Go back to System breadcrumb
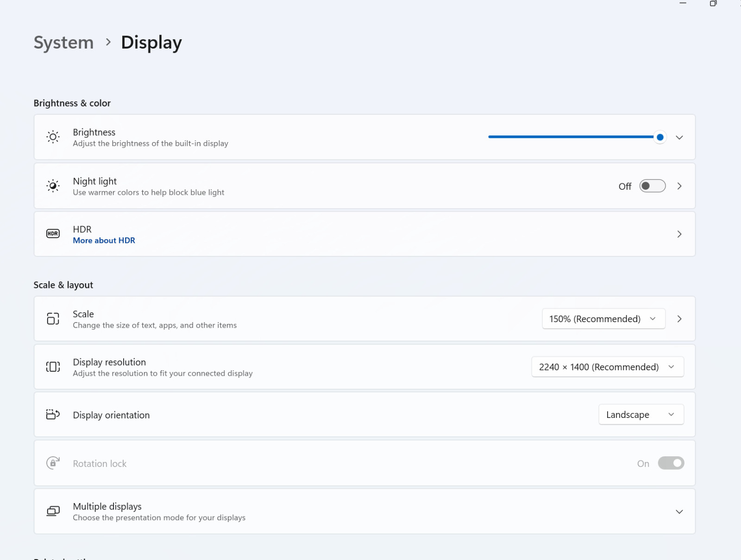 point(63,43)
